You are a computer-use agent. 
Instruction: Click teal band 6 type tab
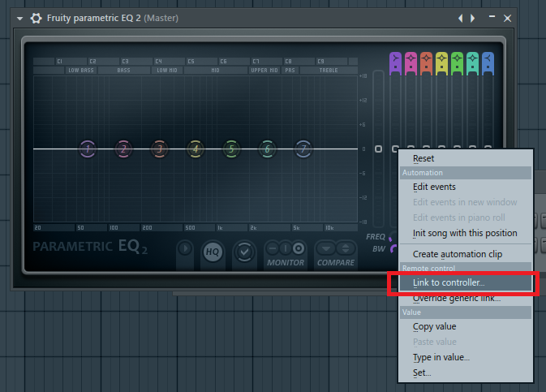[x=472, y=63]
